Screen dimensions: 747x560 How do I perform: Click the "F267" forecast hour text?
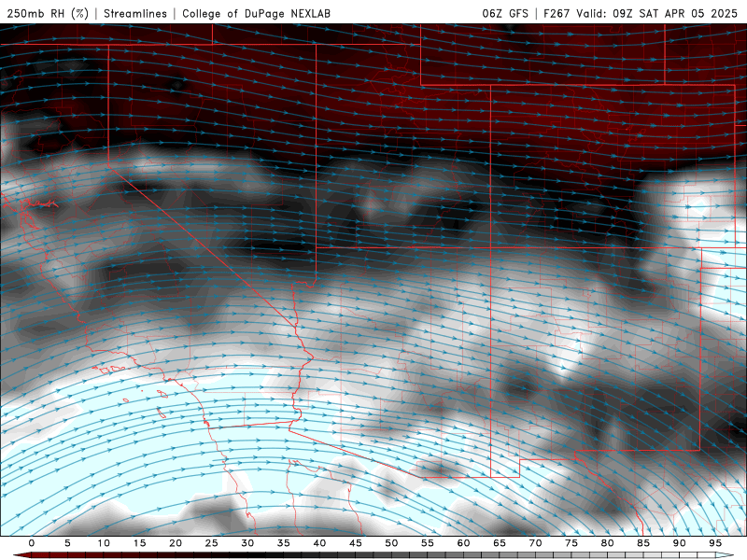[557, 13]
